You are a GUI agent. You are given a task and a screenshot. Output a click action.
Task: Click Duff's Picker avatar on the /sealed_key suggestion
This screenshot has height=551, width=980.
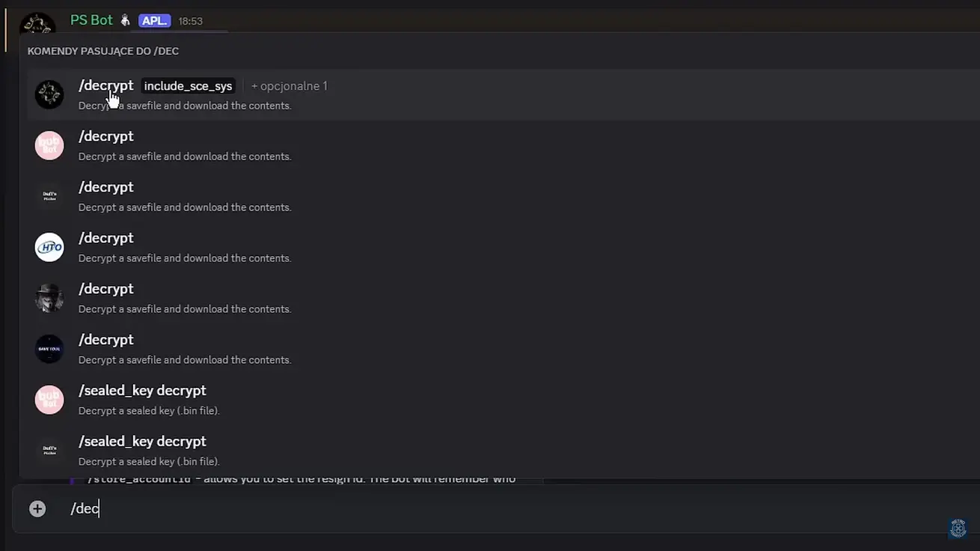coord(49,450)
